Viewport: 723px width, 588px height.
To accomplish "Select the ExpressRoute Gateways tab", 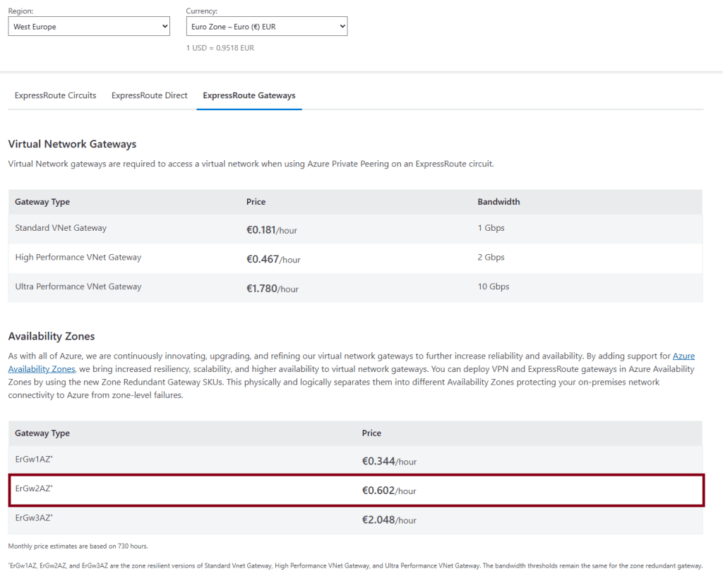I will coord(249,95).
